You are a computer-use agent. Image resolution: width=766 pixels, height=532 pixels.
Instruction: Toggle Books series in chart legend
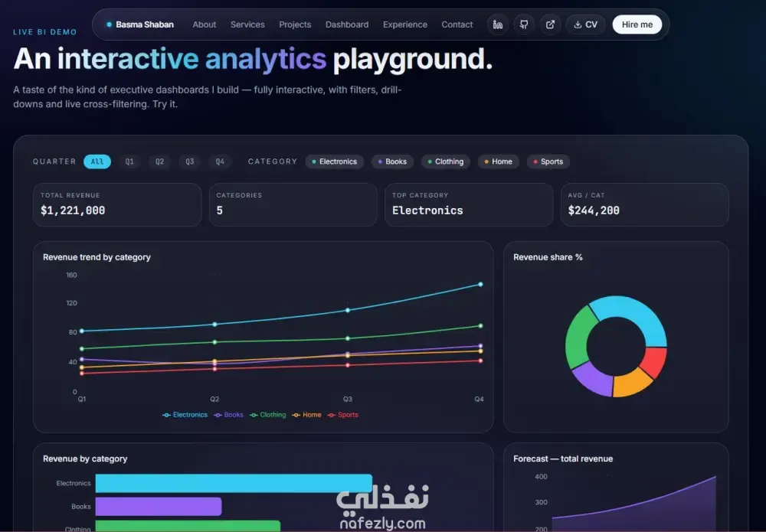point(228,415)
